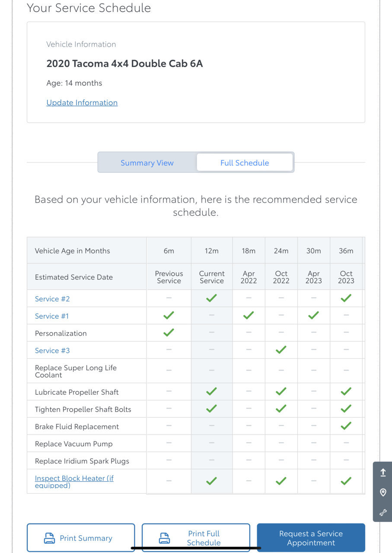This screenshot has height=553, width=392.
Task: Tap Inspect Block Heater checkmark under 36m
Action: tap(346, 481)
